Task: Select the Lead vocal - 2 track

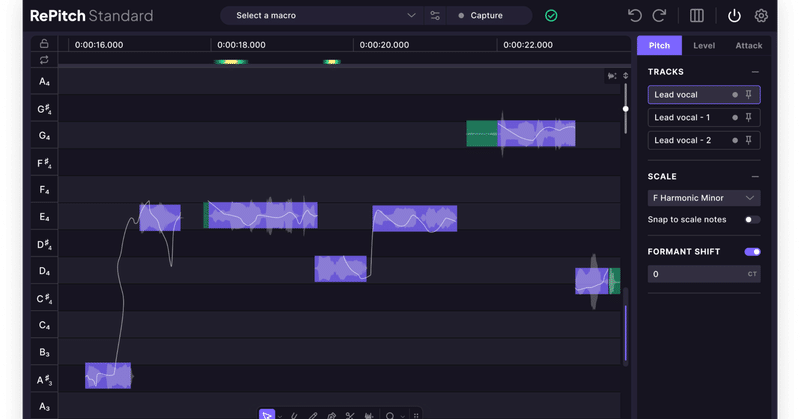Action: 704,140
